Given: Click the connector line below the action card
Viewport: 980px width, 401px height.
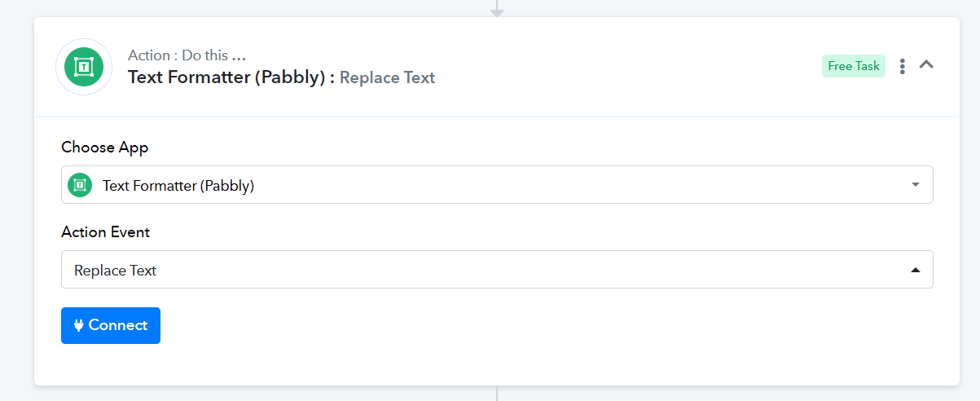Looking at the screenshot, I should [497, 393].
